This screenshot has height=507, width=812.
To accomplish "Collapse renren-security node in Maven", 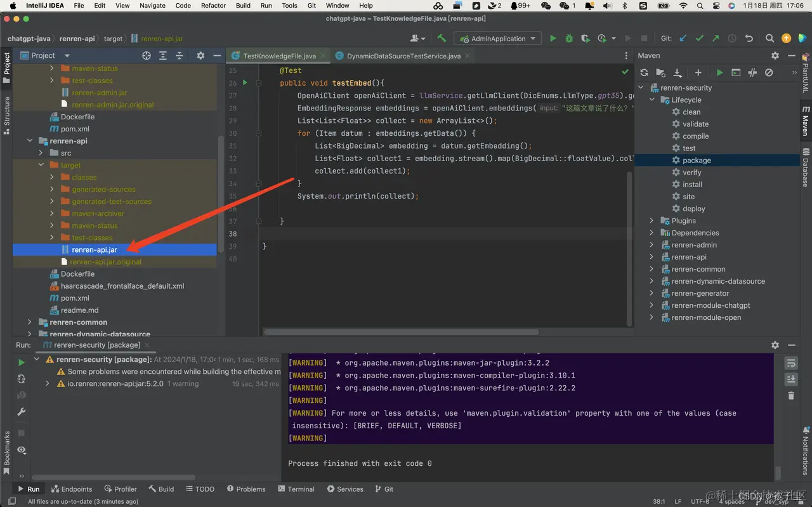I will pyautogui.click(x=640, y=88).
